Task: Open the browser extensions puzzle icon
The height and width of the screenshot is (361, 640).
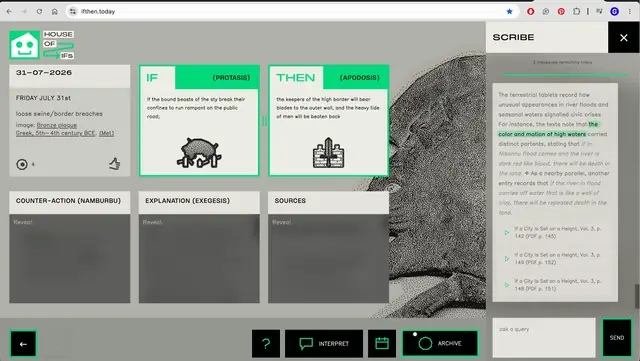Action: click(576, 11)
